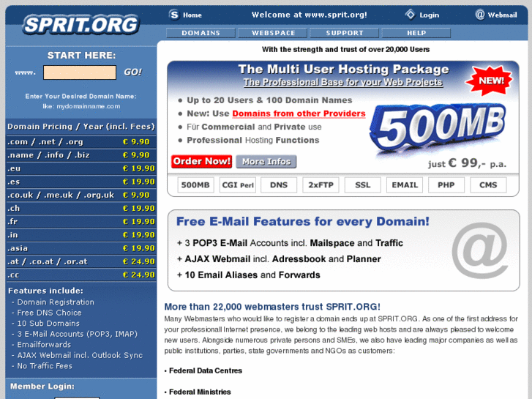Click the CMS feature box
Image resolution: width=532 pixels, height=399 pixels.
pos(488,185)
